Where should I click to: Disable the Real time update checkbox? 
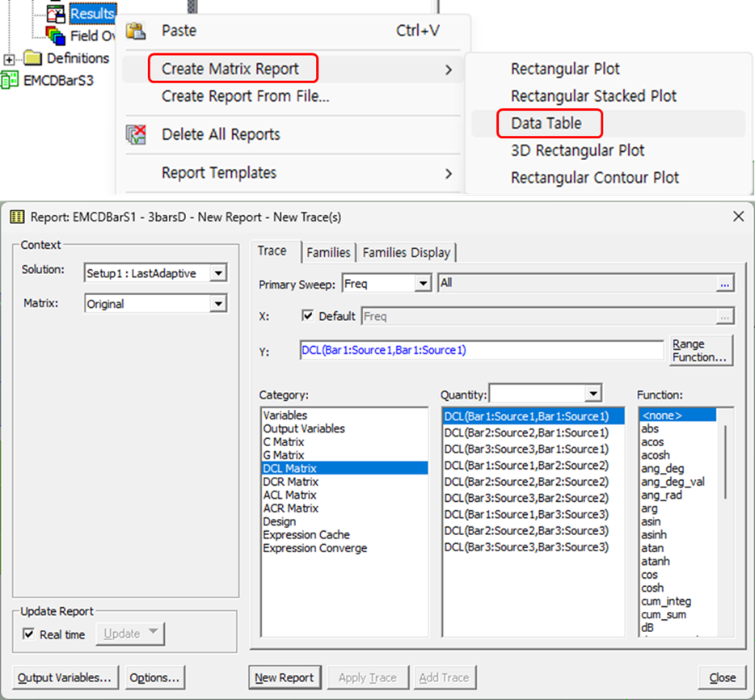point(29,635)
